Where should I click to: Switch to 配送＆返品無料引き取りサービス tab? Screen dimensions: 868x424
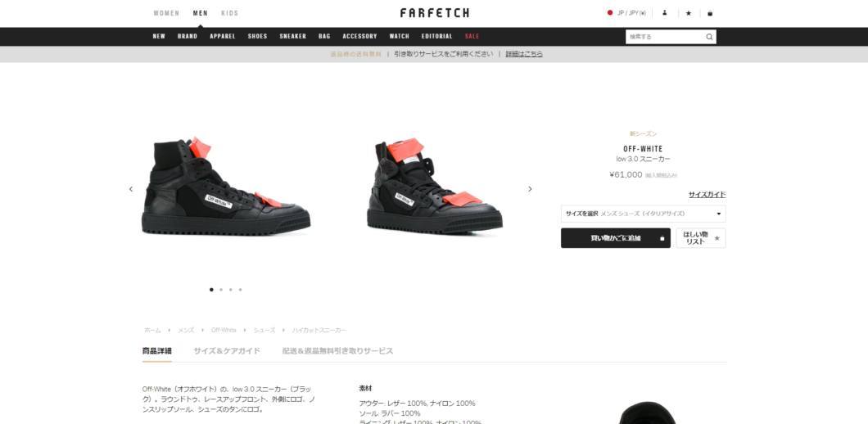coord(337,351)
